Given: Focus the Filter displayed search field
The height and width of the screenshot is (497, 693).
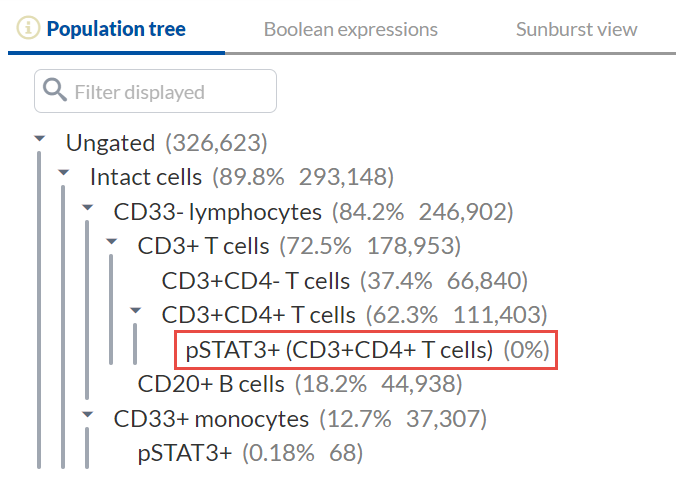Looking at the screenshot, I should [x=165, y=92].
